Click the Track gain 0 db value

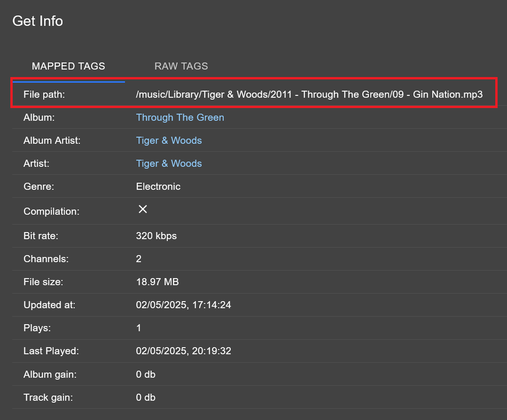(146, 397)
